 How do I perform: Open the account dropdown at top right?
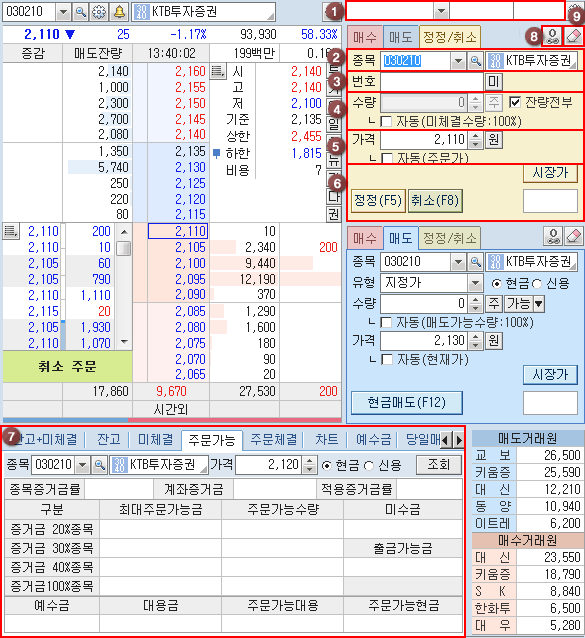pos(441,11)
